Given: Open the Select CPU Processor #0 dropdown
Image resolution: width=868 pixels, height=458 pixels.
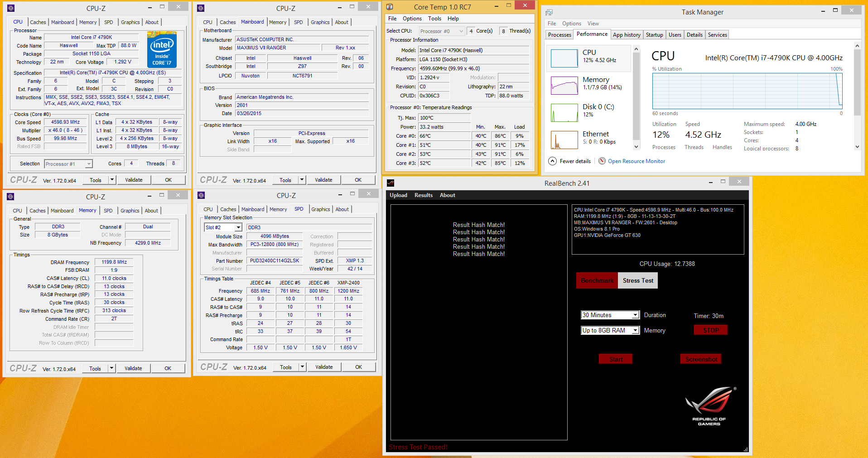Looking at the screenshot, I should (461, 31).
